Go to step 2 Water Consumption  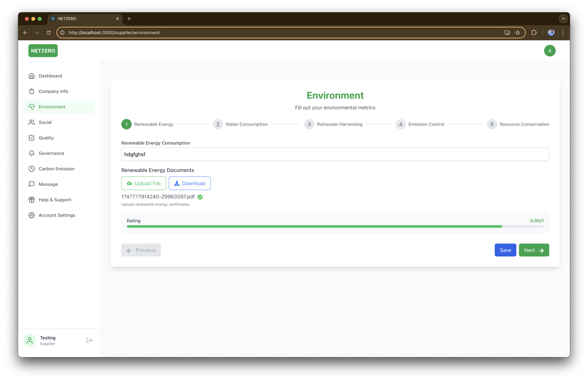pyautogui.click(x=218, y=124)
